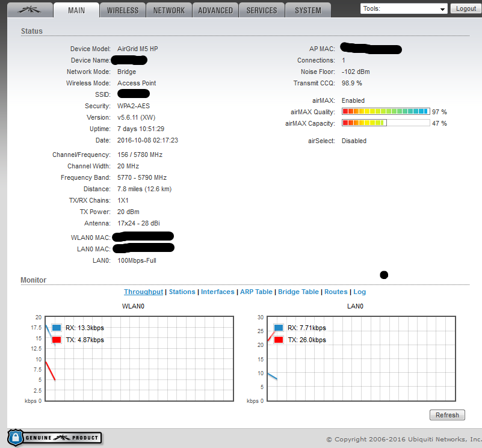The height and width of the screenshot is (448, 482).
Task: Click the LAN0 throughput graph
Action: coord(361,358)
